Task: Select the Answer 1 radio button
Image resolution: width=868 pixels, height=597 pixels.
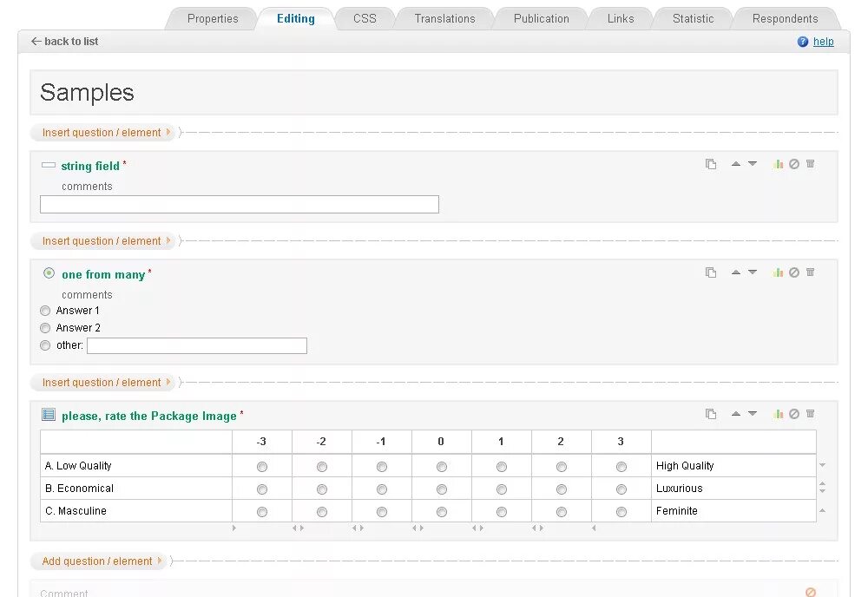Action: pos(45,311)
